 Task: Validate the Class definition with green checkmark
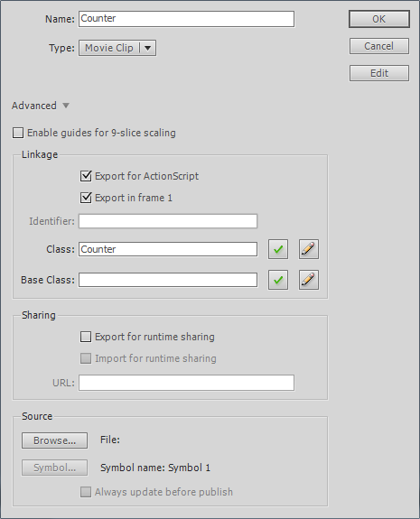click(x=278, y=249)
